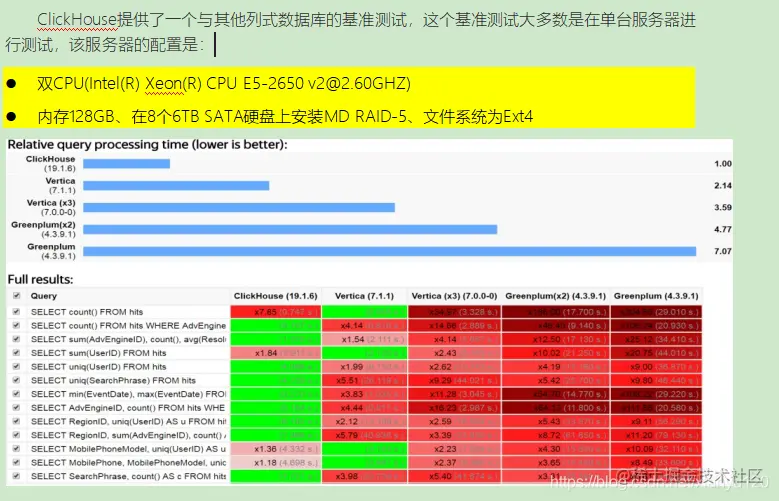Viewport: 779px width, 501px height.
Task: Click the ClickHouse (19.1.6) chart label
Action: [x=51, y=164]
